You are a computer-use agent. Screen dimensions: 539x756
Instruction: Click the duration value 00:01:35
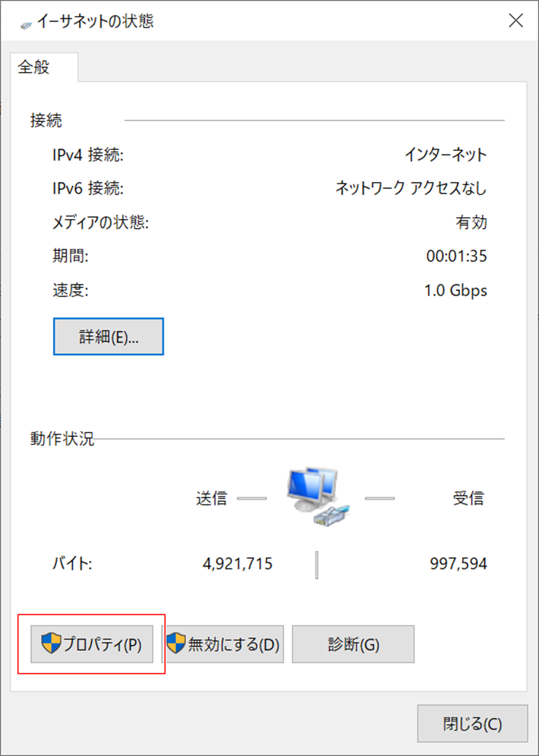[456, 256]
